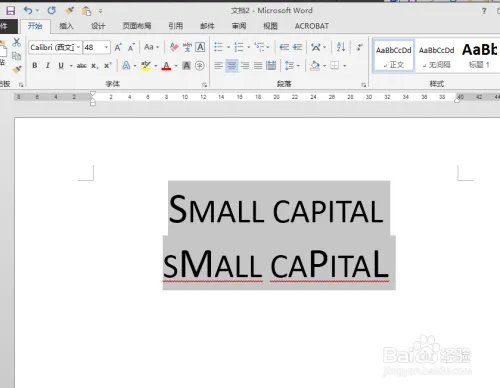
Task: Apply the 标题 1 (Heading 1) style
Action: pyautogui.click(x=479, y=56)
